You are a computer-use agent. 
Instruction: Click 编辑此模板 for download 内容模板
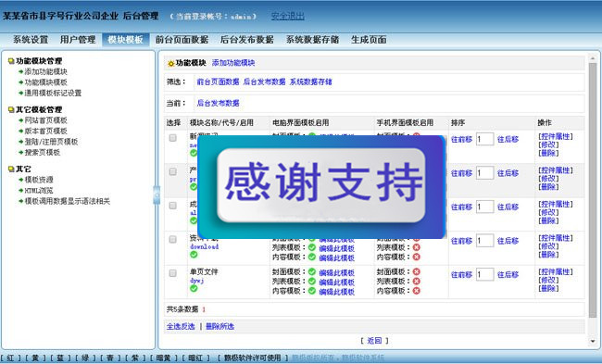[337, 257]
